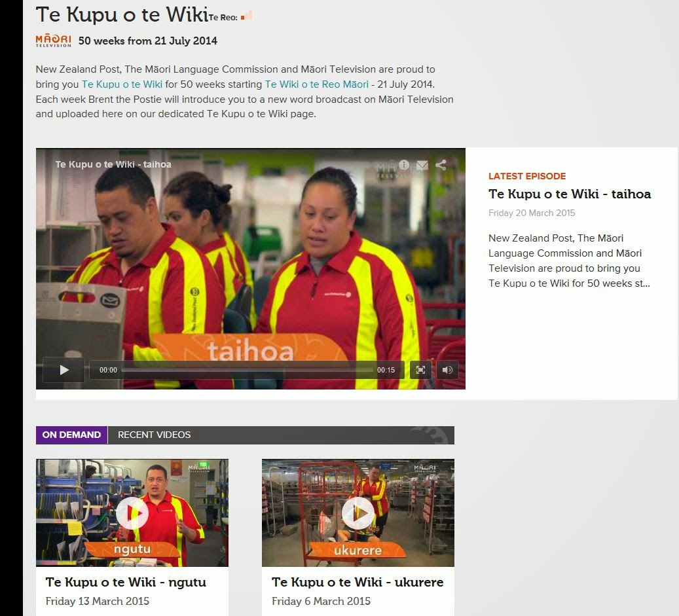Open the video info icon
Image resolution: width=679 pixels, height=616 pixels.
(x=404, y=166)
